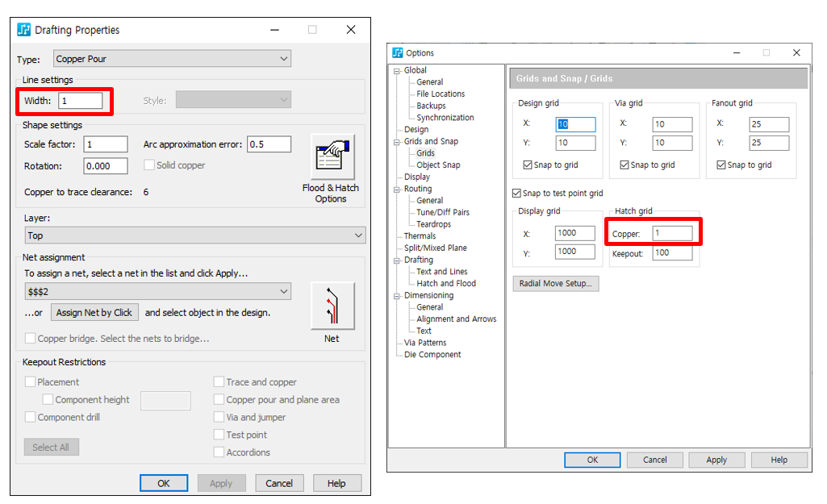827x504 pixels.
Task: Click the Hatch grid Copper field
Action: pyautogui.click(x=672, y=233)
